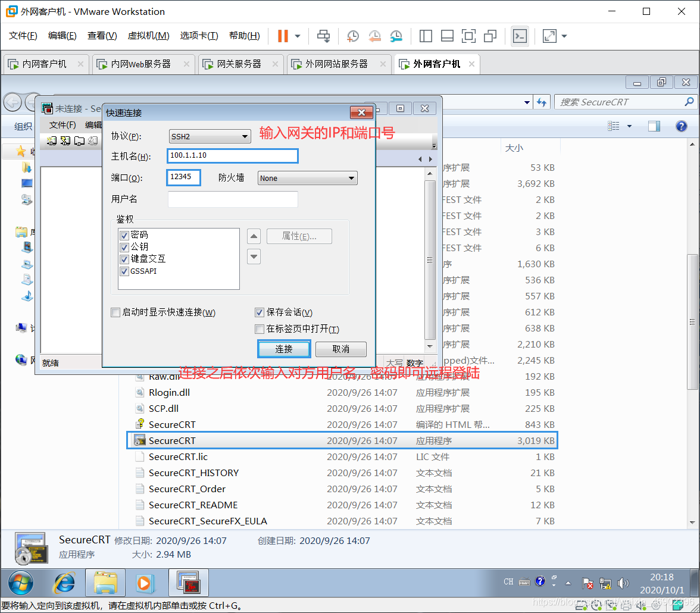700x613 pixels.
Task: Check 在标签页中打开 checkbox
Action: coord(260,329)
